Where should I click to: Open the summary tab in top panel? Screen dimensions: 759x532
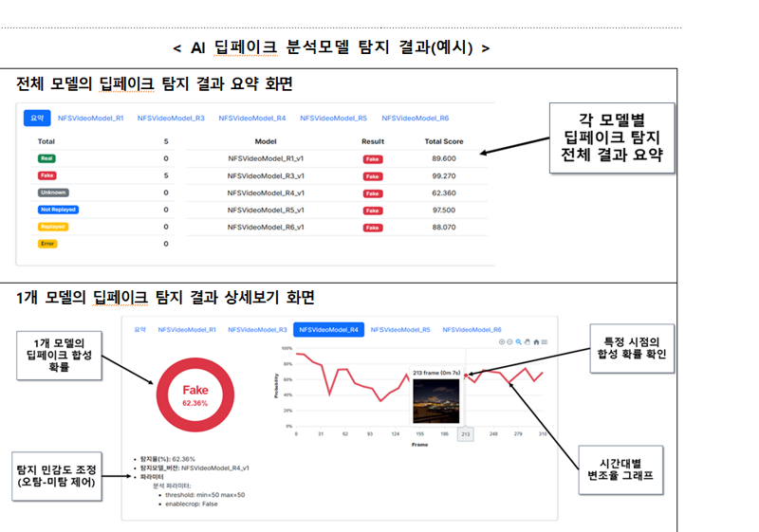coord(37,119)
